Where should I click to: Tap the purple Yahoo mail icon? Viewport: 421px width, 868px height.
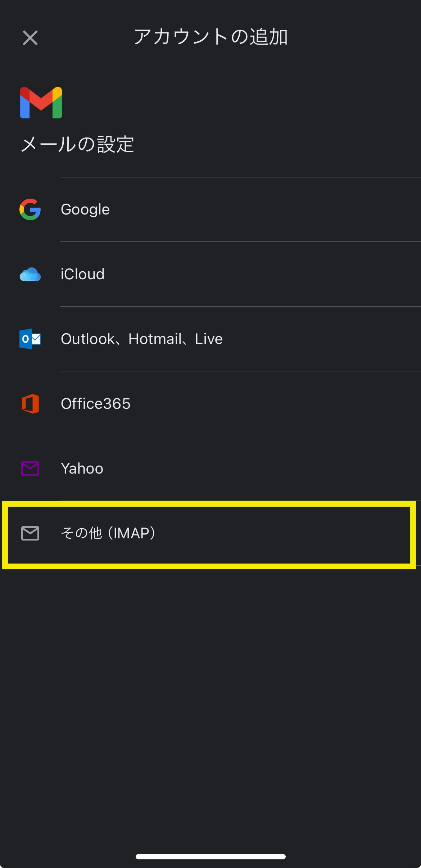coord(30,469)
